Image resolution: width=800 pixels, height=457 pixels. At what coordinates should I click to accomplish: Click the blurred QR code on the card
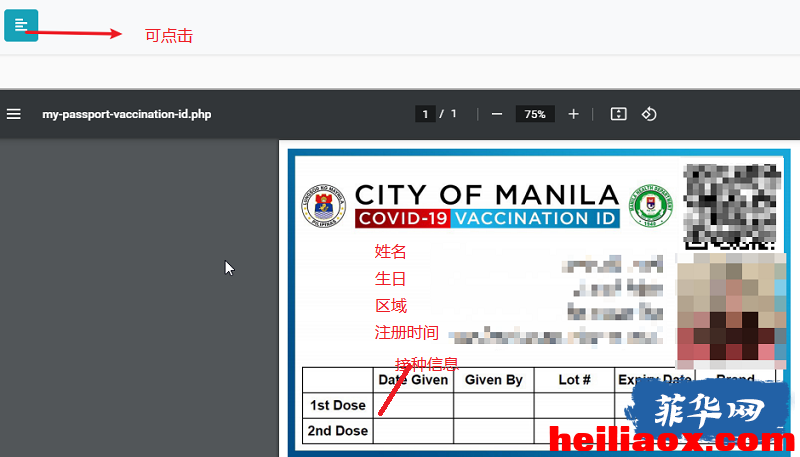[732, 206]
